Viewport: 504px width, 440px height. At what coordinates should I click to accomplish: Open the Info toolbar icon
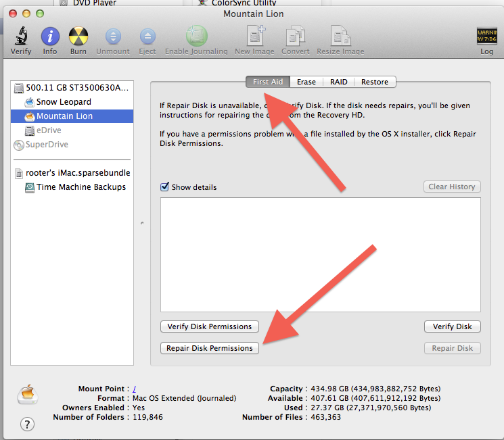[50, 36]
